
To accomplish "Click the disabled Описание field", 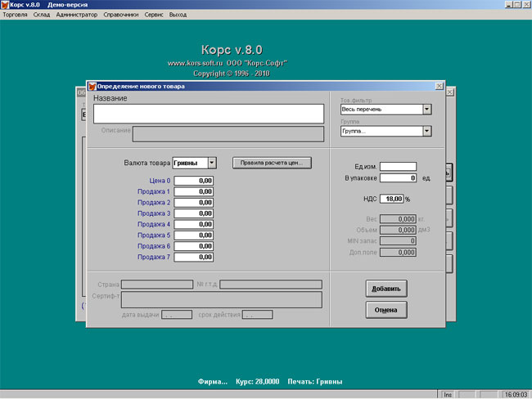I will 228,134.
